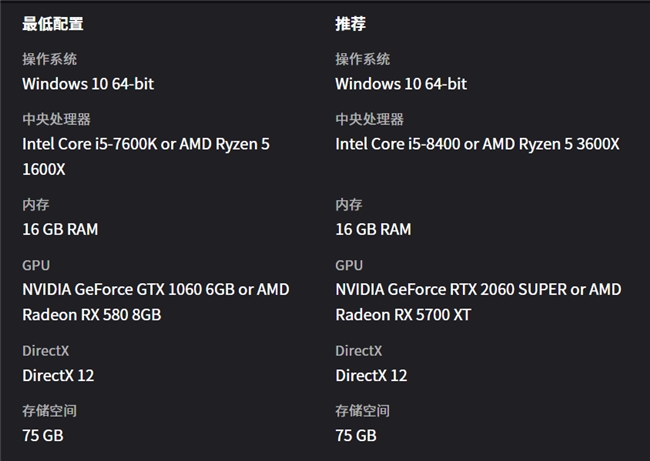Click the 内存 label in recommended column
The width and height of the screenshot is (650, 461).
(349, 205)
